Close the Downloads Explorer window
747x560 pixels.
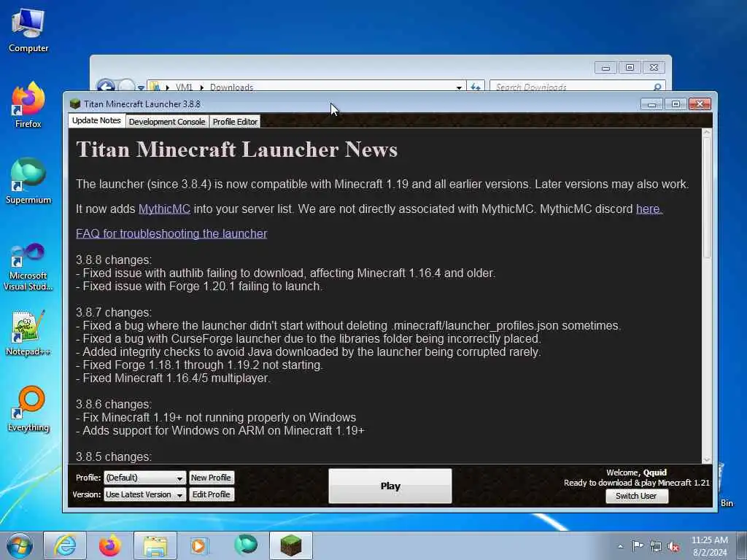654,68
